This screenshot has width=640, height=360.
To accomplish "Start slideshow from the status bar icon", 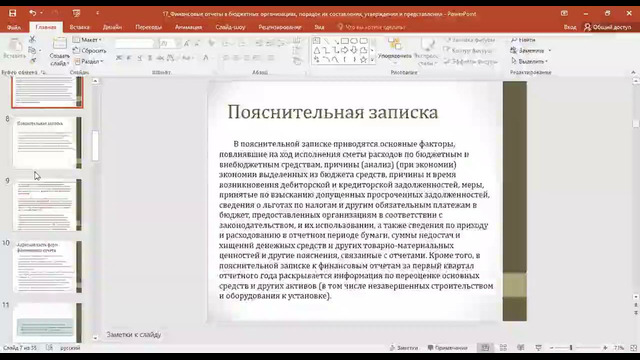I will click(539, 348).
